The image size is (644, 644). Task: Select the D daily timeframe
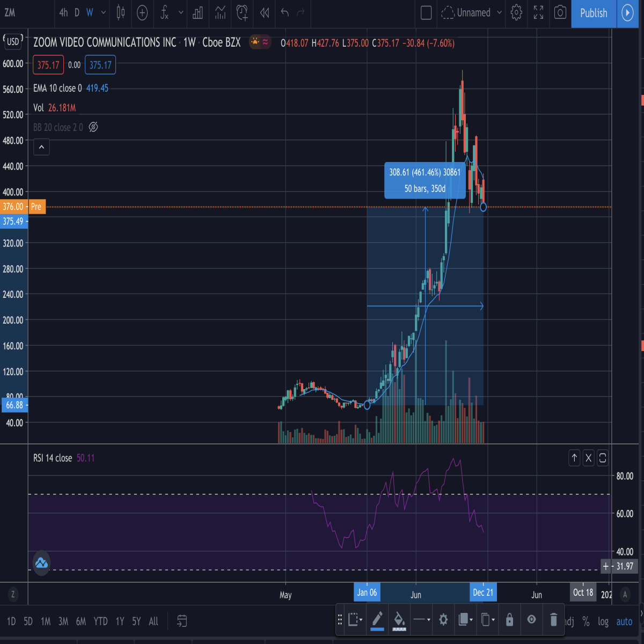click(x=77, y=13)
